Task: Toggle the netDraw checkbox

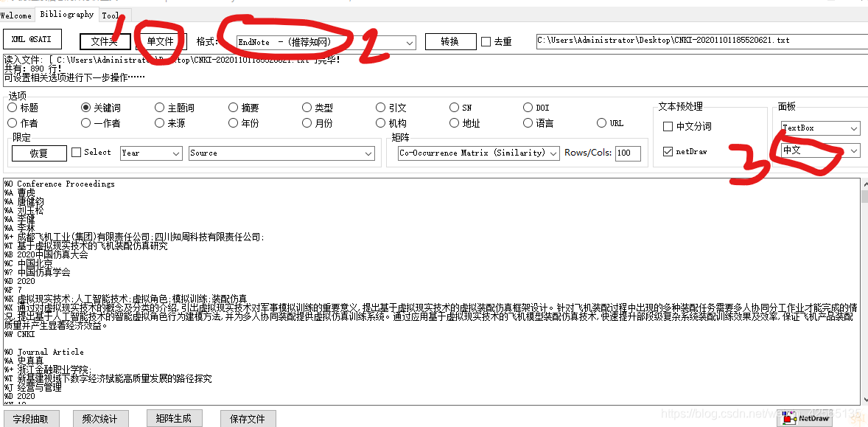Action: point(668,151)
